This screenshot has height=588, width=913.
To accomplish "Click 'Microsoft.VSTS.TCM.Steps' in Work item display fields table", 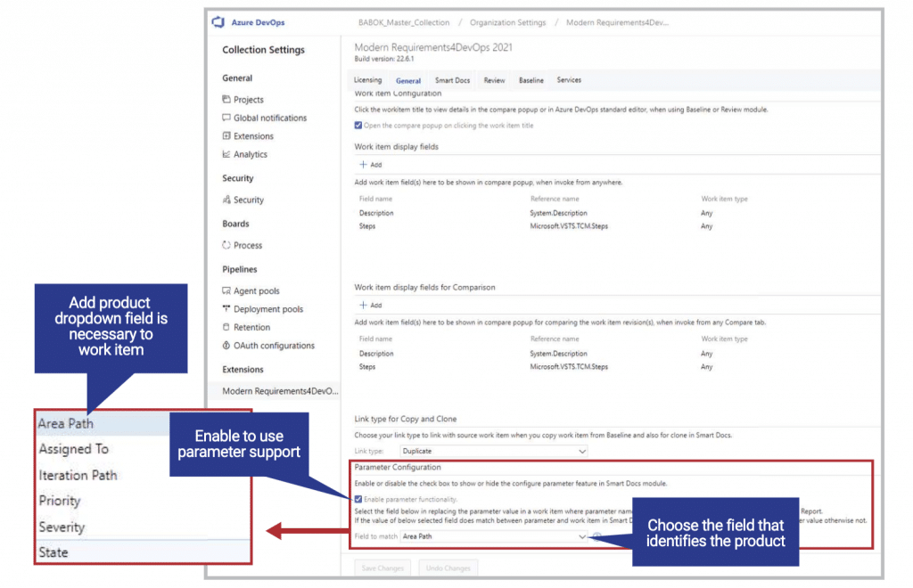I will [x=569, y=226].
